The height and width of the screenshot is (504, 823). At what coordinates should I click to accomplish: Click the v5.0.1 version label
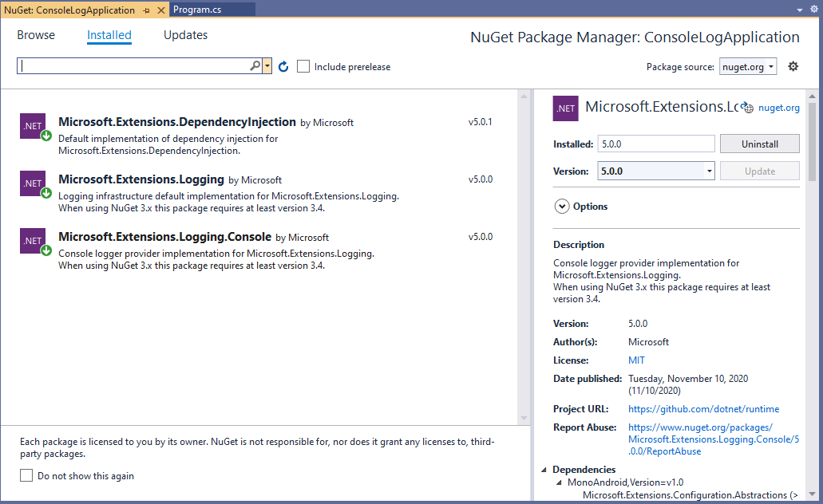point(481,122)
